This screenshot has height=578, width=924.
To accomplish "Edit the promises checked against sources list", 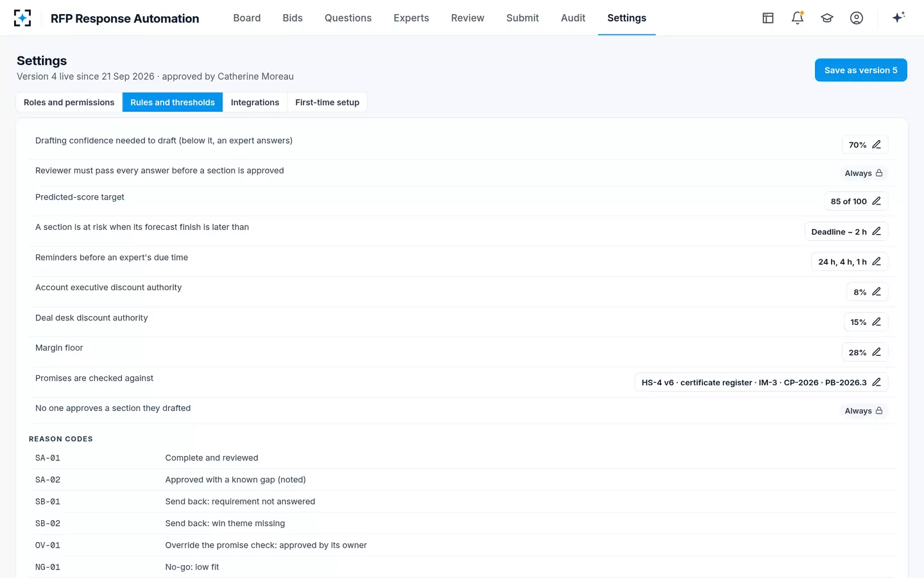I will pos(762,382).
